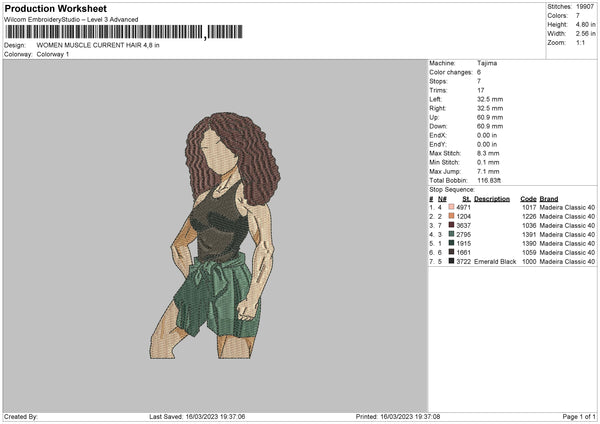The width and height of the screenshot is (600, 424).
Task: Click the Max Stitch value 8.3 mm
Action: tap(488, 153)
